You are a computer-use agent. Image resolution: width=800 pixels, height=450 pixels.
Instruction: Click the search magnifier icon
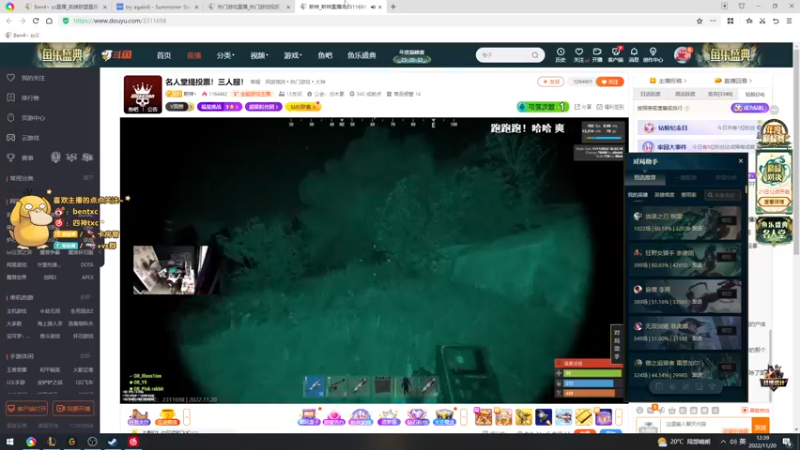(x=535, y=55)
